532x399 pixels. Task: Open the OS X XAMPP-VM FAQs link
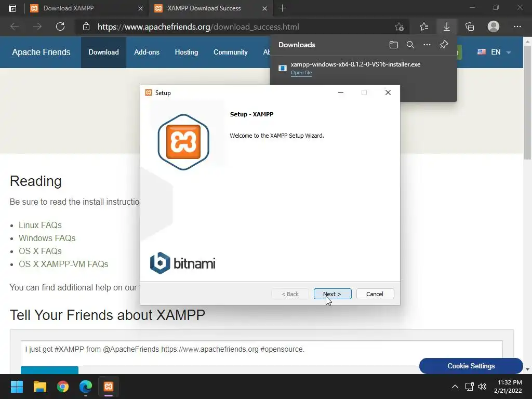tap(63, 264)
